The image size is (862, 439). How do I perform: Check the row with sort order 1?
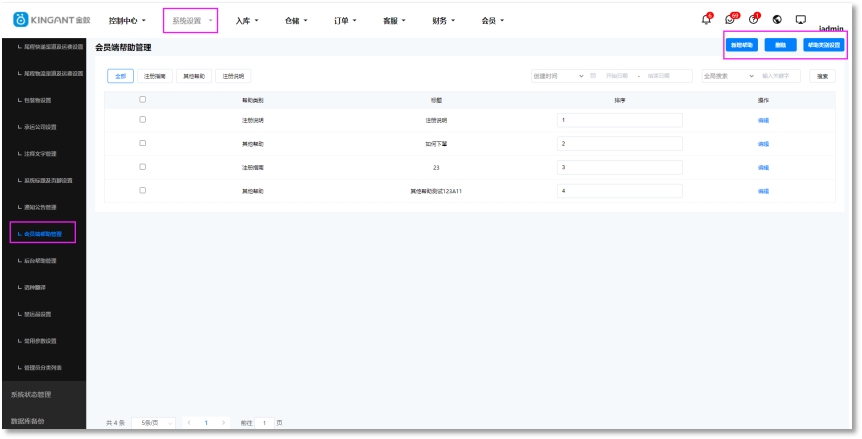[143, 120]
